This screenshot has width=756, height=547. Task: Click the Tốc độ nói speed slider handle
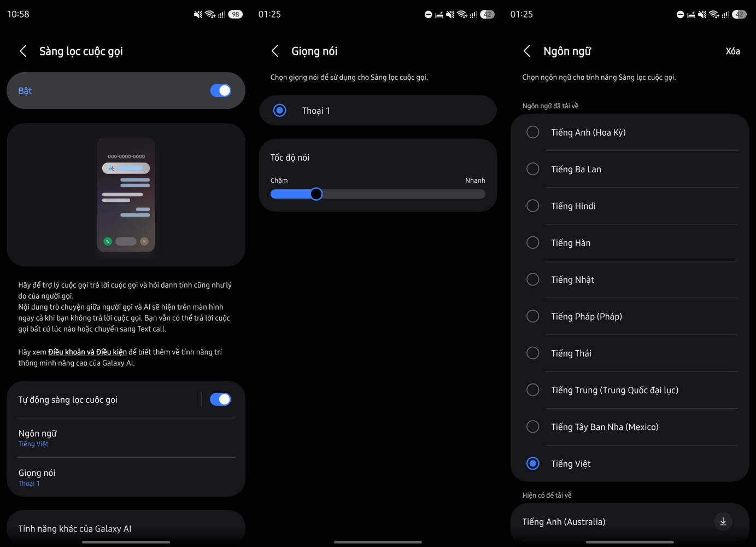316,194
